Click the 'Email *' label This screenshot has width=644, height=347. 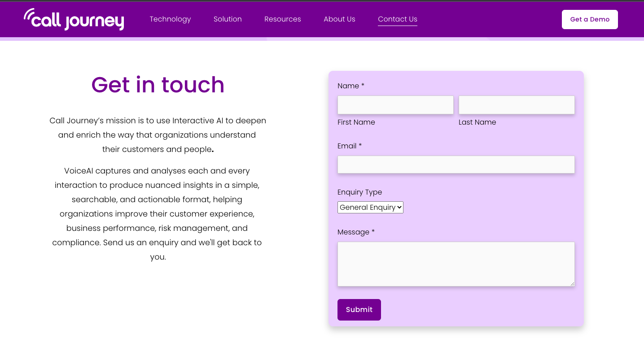[x=350, y=146]
